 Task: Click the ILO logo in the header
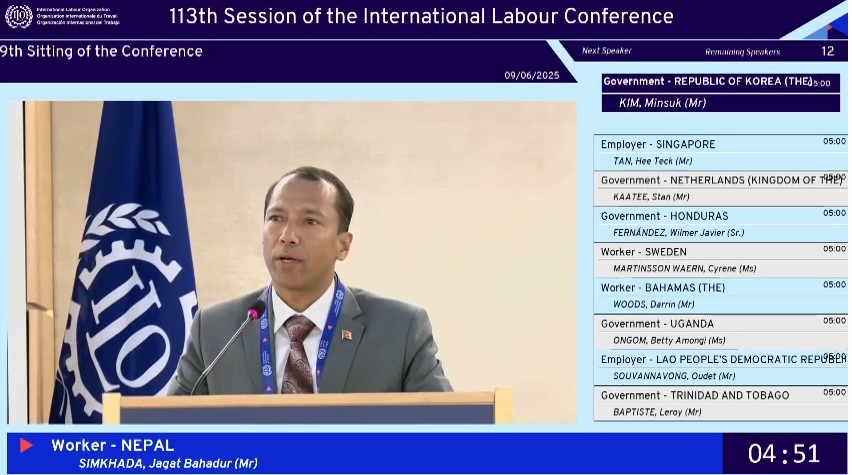18,16
